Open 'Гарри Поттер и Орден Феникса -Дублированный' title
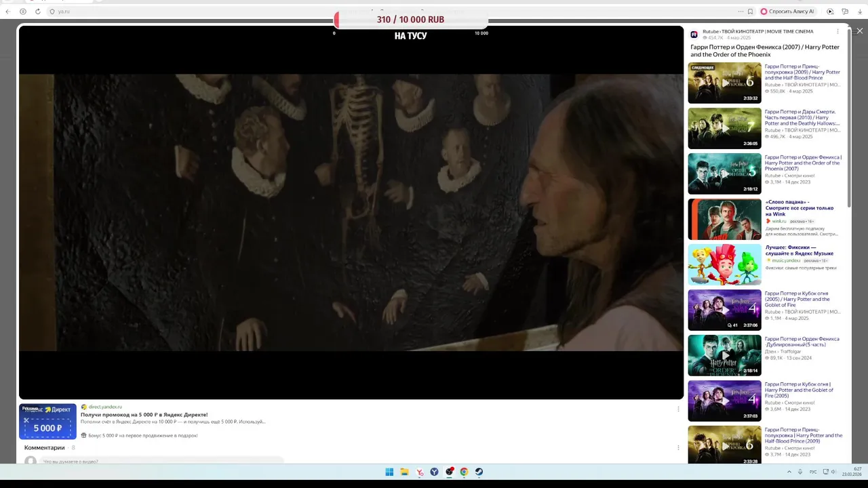868x488 pixels. [802, 342]
